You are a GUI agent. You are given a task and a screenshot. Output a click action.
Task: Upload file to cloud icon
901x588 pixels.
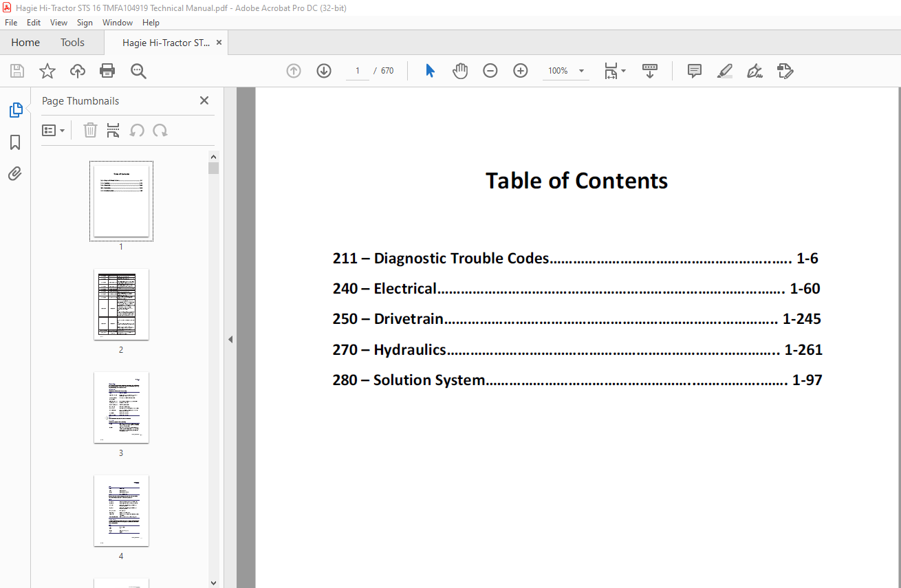[78, 71]
